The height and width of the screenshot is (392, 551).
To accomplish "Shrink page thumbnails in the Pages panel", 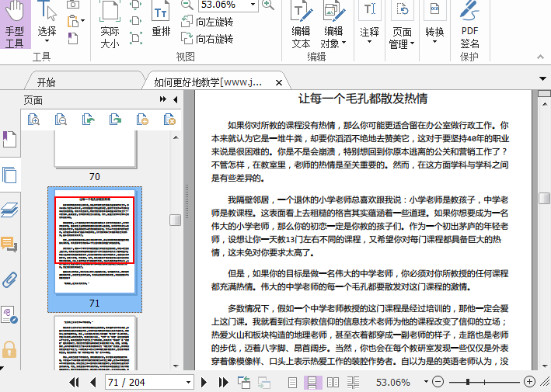I will [x=61, y=119].
